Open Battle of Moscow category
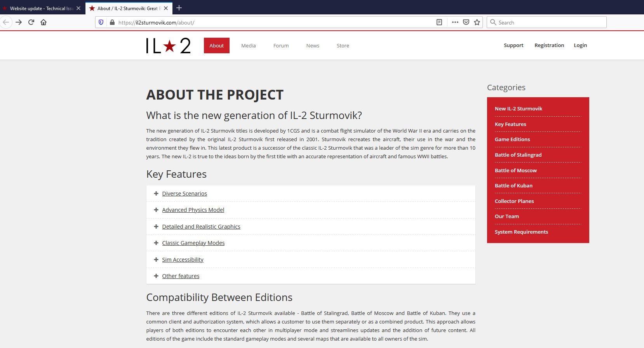 [x=516, y=170]
